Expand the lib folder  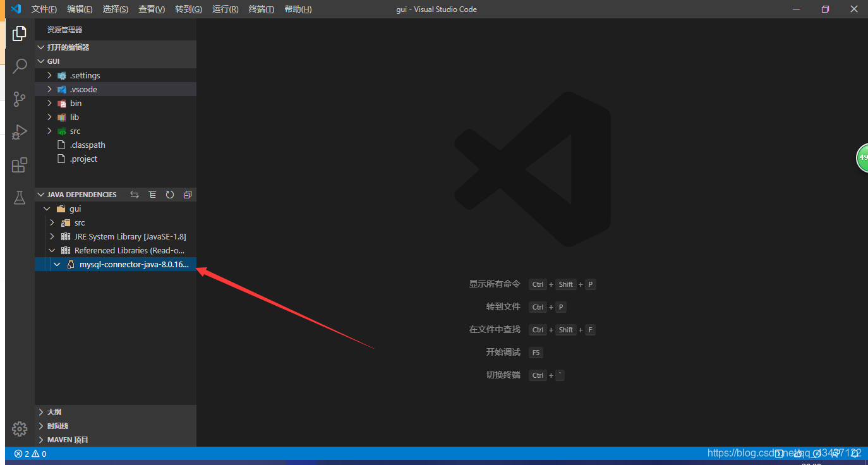116,117
